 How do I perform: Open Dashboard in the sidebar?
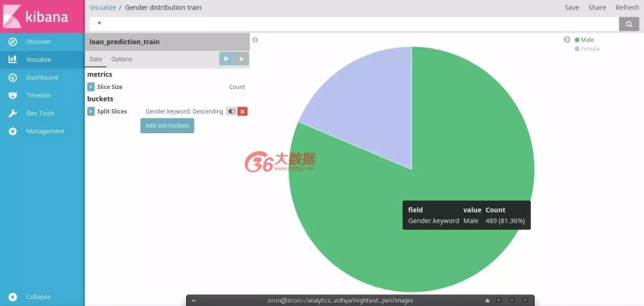(x=42, y=77)
